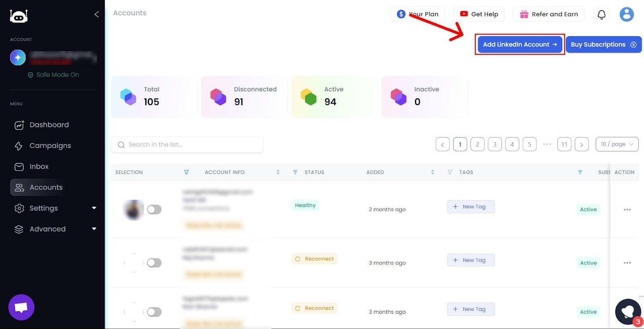Expand the Settings submenu arrow
Image resolution: width=644 pixels, height=329 pixels.
pyautogui.click(x=94, y=208)
